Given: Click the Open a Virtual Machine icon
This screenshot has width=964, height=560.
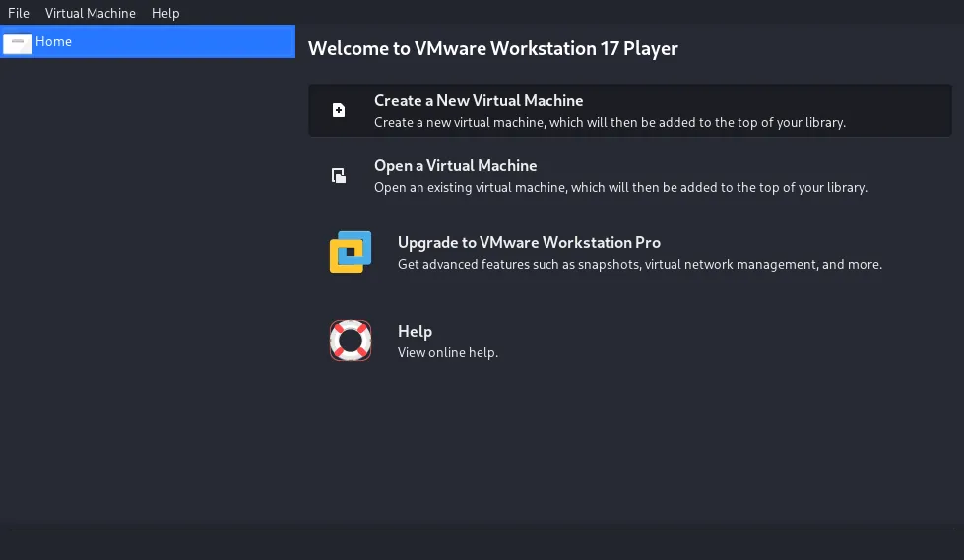Looking at the screenshot, I should click(339, 175).
